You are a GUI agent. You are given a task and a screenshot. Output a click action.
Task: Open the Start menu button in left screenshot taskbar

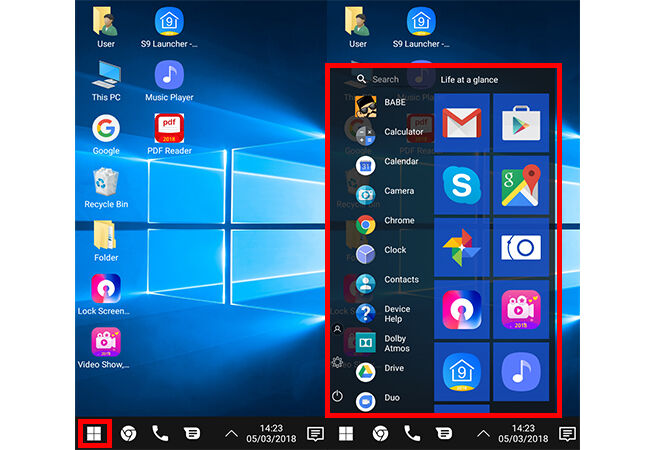tap(94, 433)
